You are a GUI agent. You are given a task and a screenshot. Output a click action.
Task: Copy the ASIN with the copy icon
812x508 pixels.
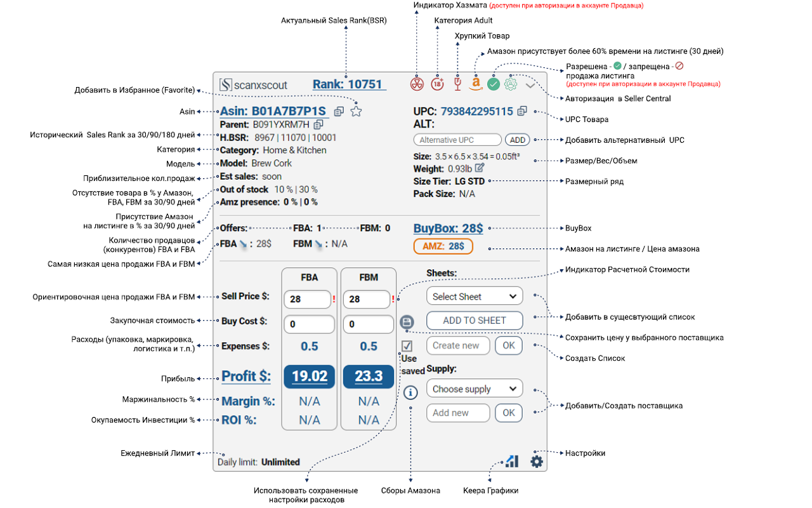tap(338, 110)
